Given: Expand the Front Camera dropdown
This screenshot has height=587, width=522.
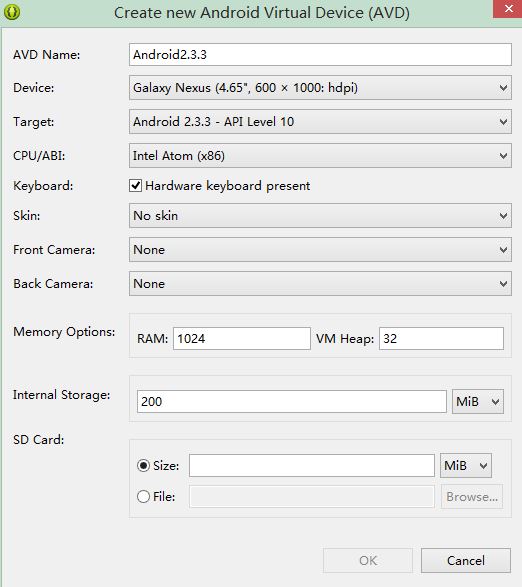Looking at the screenshot, I should coord(320,250).
